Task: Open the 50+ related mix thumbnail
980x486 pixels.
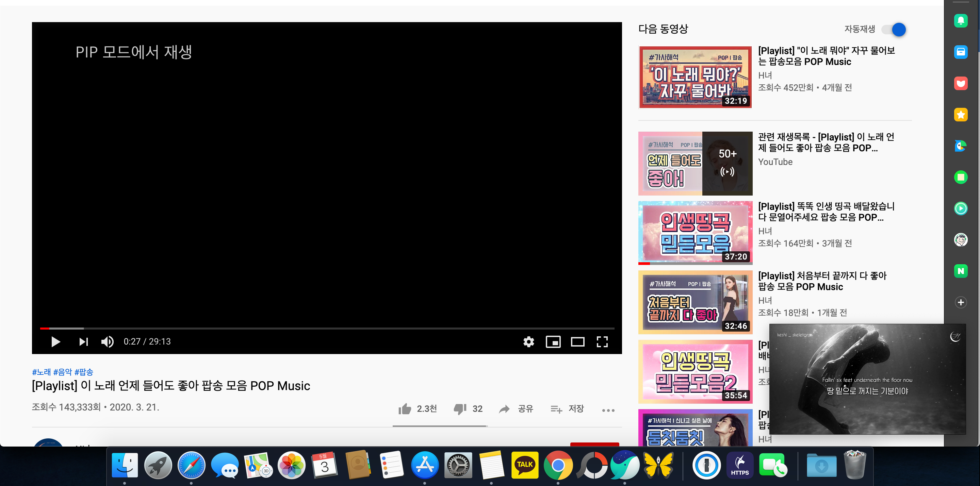Action: [695, 163]
